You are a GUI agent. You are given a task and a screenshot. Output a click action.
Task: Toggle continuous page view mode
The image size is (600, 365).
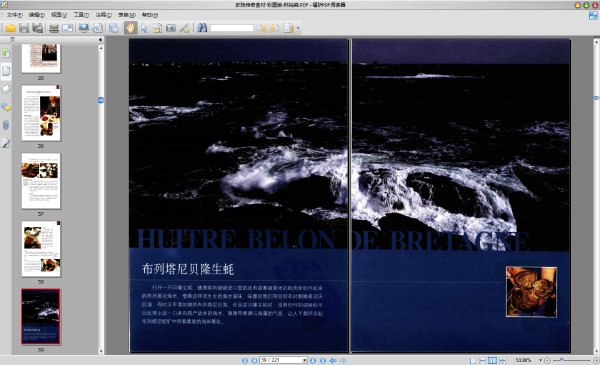tap(483, 360)
